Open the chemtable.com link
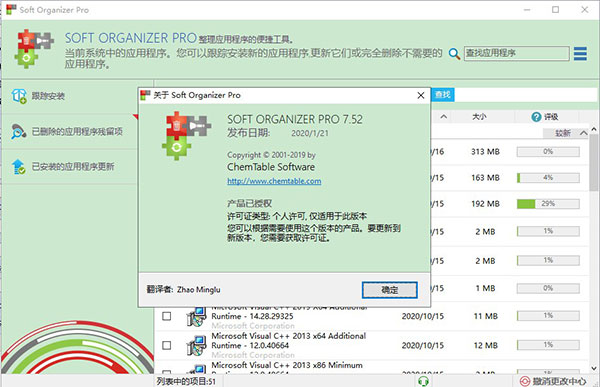The width and height of the screenshot is (600, 387). 274,181
